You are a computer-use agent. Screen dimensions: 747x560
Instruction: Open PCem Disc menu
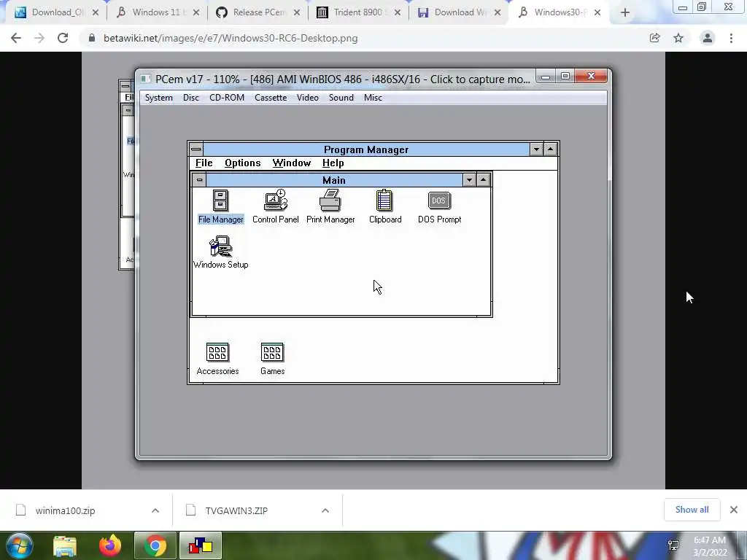click(x=190, y=98)
